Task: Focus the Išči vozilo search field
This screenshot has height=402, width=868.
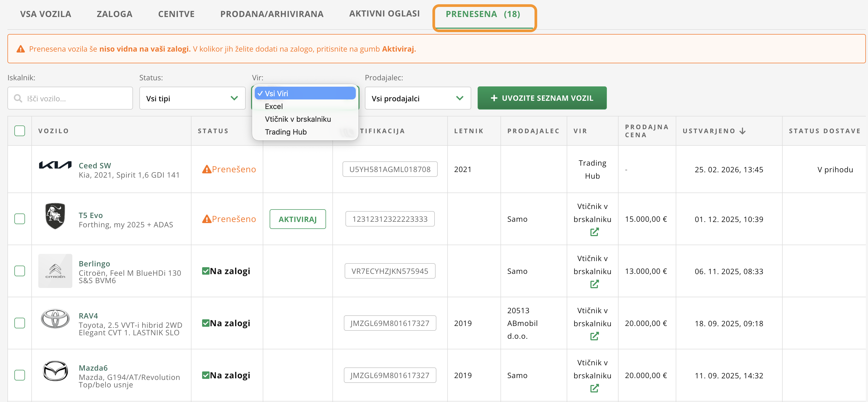Action: [70, 98]
